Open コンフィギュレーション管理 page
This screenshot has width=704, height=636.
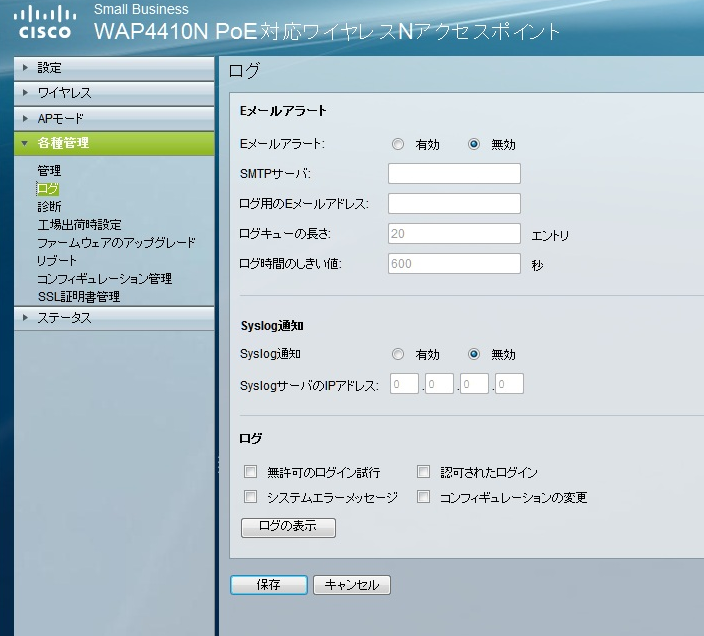(x=105, y=279)
